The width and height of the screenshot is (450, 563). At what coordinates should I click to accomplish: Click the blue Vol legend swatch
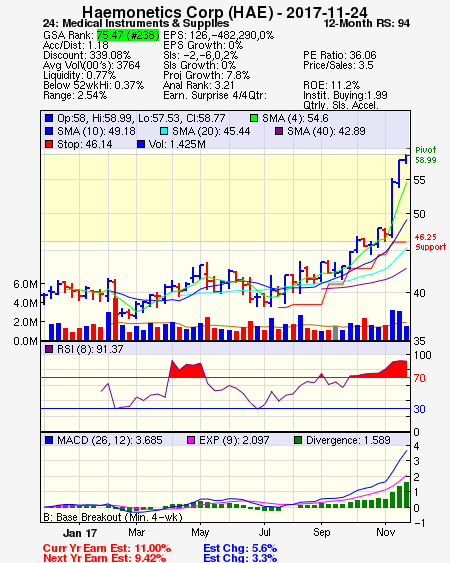[141, 144]
